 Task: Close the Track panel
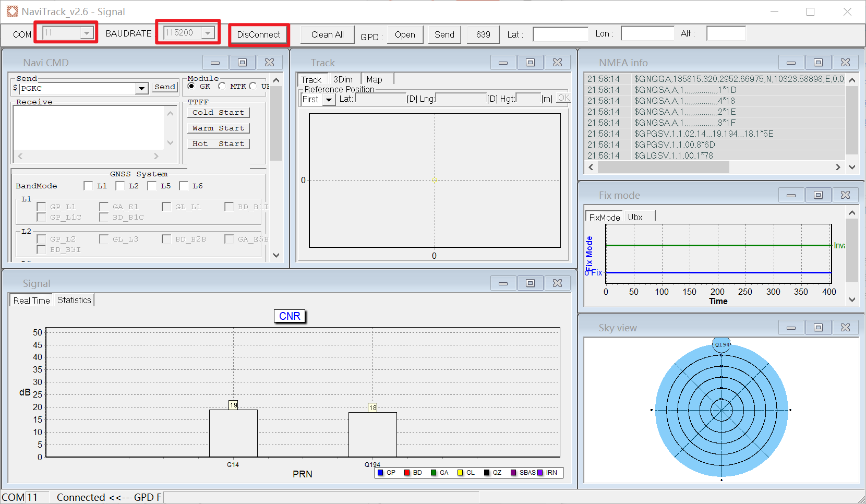tap(558, 63)
